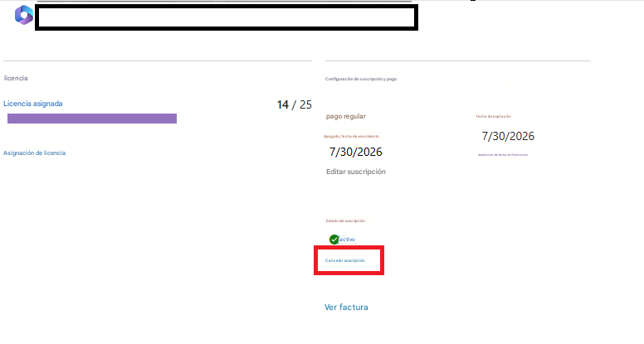This screenshot has width=644, height=344.
Task: Click the 'pago regular' text
Action: pyautogui.click(x=346, y=116)
